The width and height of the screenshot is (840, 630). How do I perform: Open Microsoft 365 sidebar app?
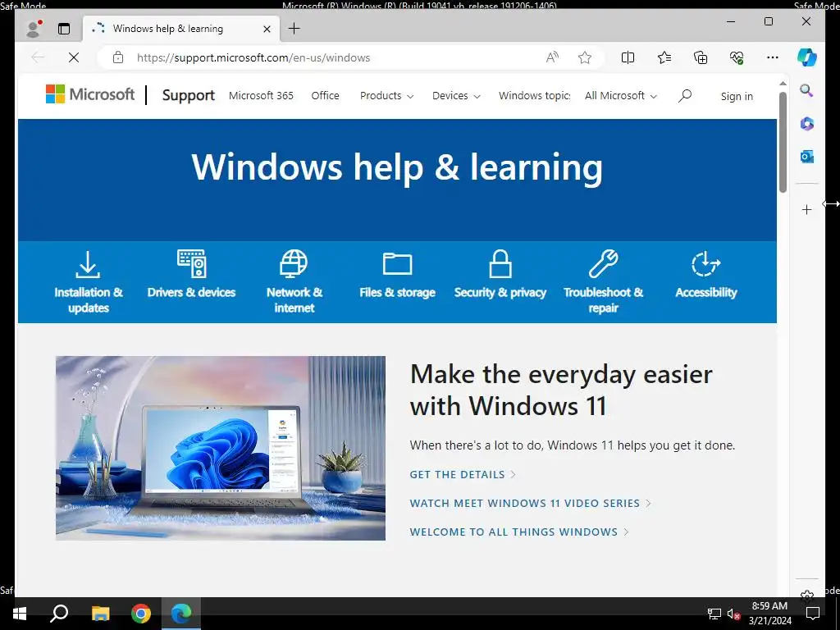click(x=807, y=124)
